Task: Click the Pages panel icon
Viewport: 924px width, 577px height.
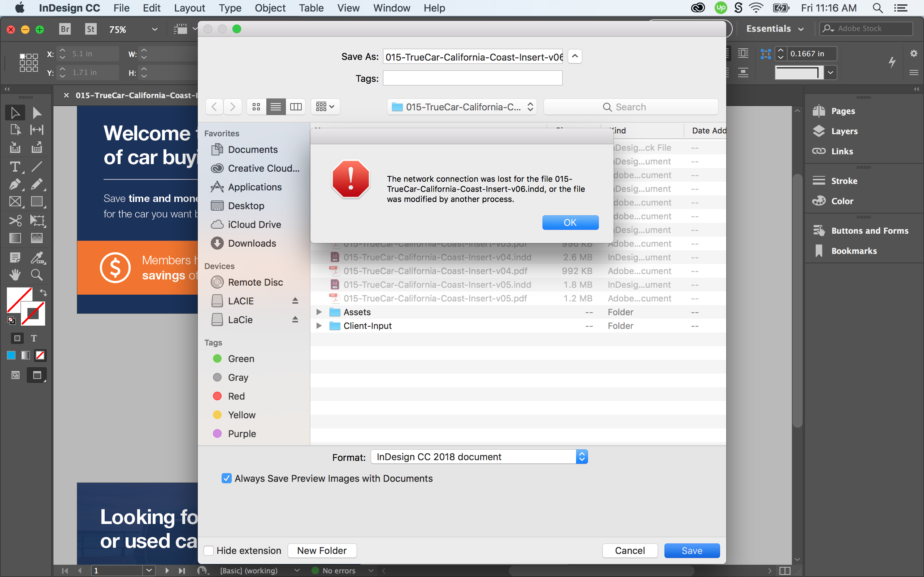Action: [819, 111]
